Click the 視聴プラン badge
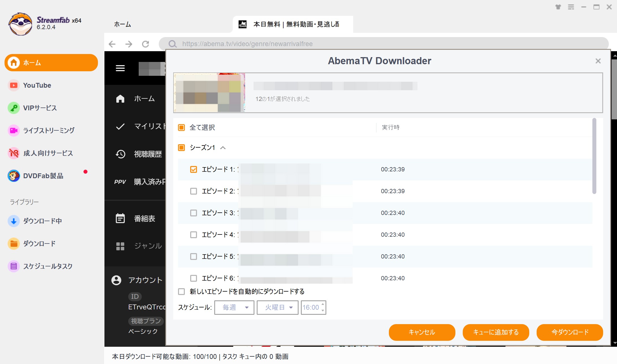 145,321
